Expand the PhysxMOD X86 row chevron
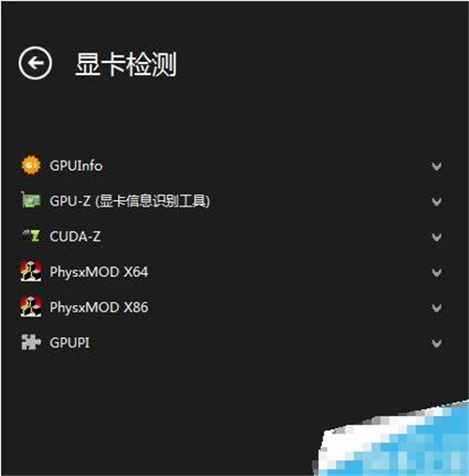This screenshot has height=476, width=469. coord(436,308)
